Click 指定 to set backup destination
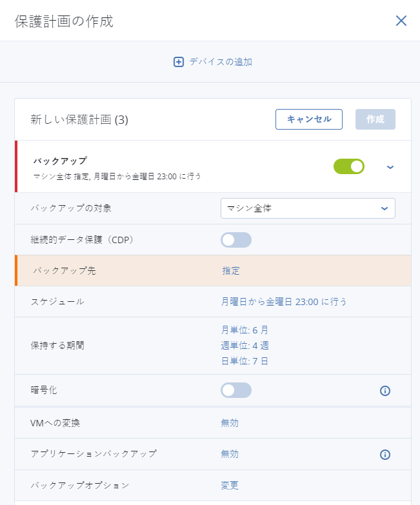 231,271
